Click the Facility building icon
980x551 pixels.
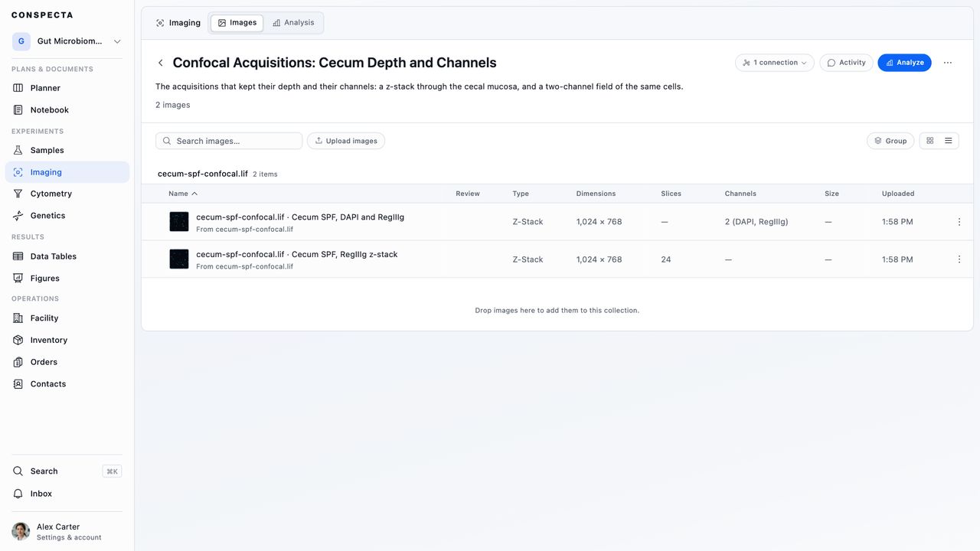(x=18, y=318)
